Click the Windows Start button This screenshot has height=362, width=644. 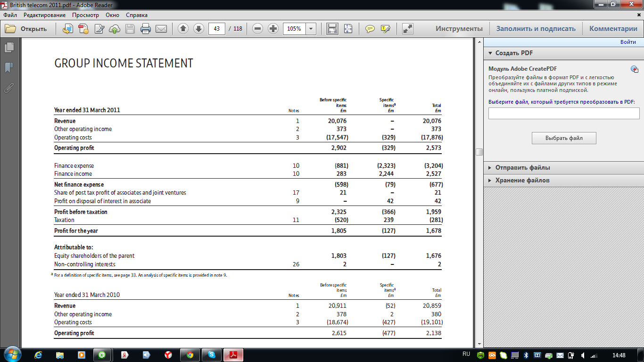[12, 355]
